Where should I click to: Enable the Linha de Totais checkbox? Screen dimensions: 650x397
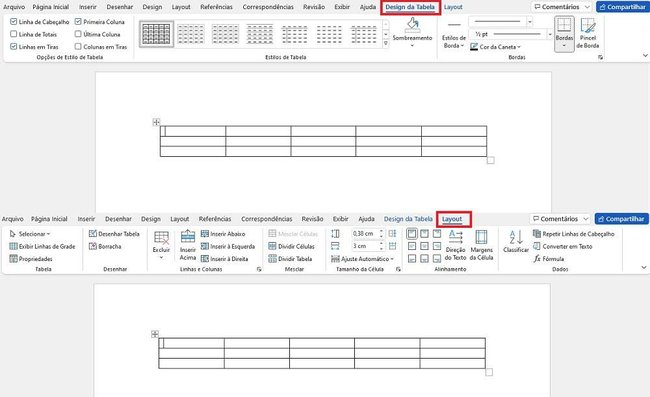pyautogui.click(x=14, y=34)
